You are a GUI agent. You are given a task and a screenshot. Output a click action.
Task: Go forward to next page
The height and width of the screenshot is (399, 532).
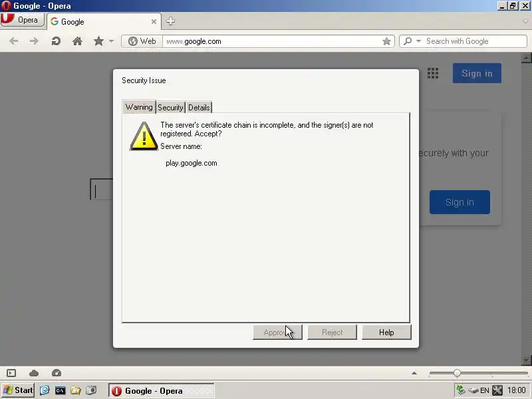[x=34, y=41]
